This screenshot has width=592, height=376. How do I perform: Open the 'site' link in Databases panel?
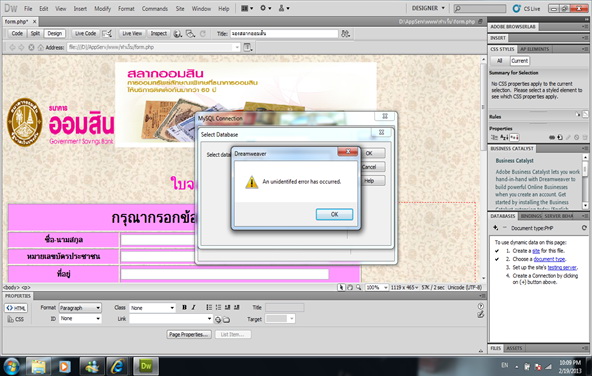536,251
